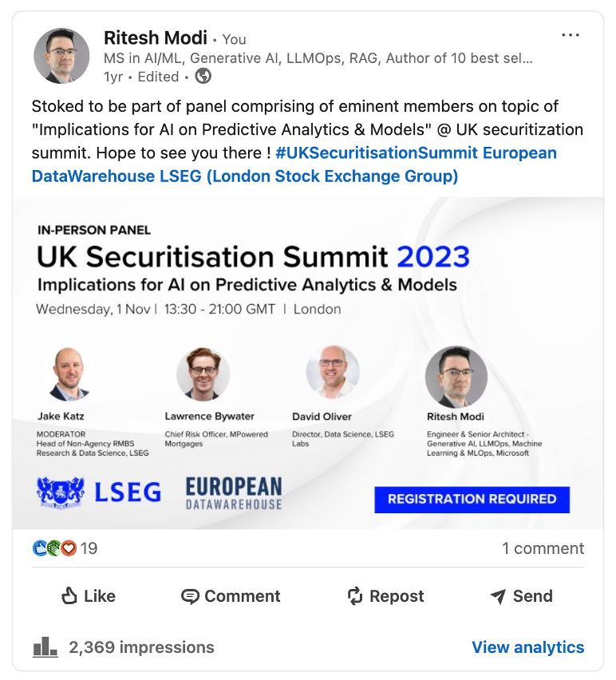The width and height of the screenshot is (616, 680).
Task: Click Jake Katz's moderator photo
Action: 68,374
